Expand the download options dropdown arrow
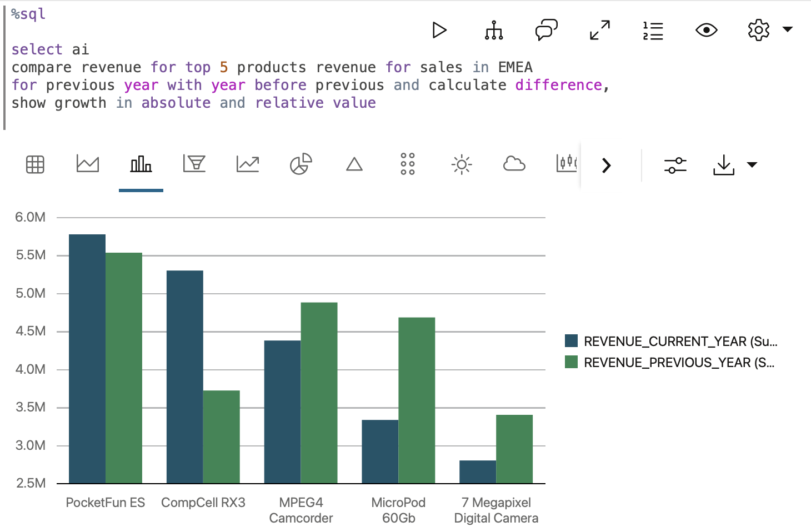The image size is (811, 532). (x=752, y=164)
